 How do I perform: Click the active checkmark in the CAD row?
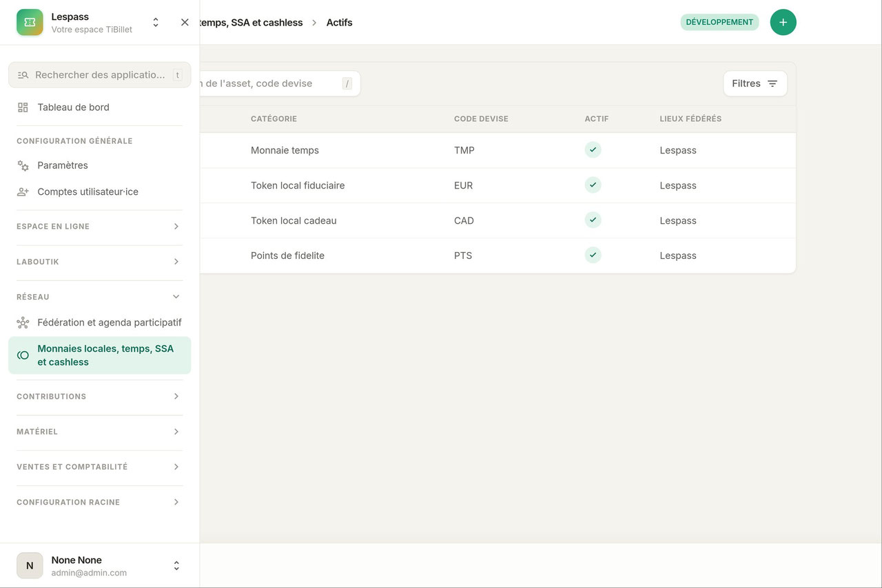[x=593, y=220]
